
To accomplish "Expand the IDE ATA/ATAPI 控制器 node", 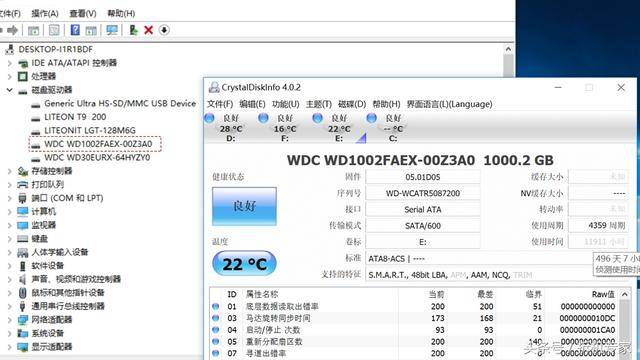I will 9,63.
